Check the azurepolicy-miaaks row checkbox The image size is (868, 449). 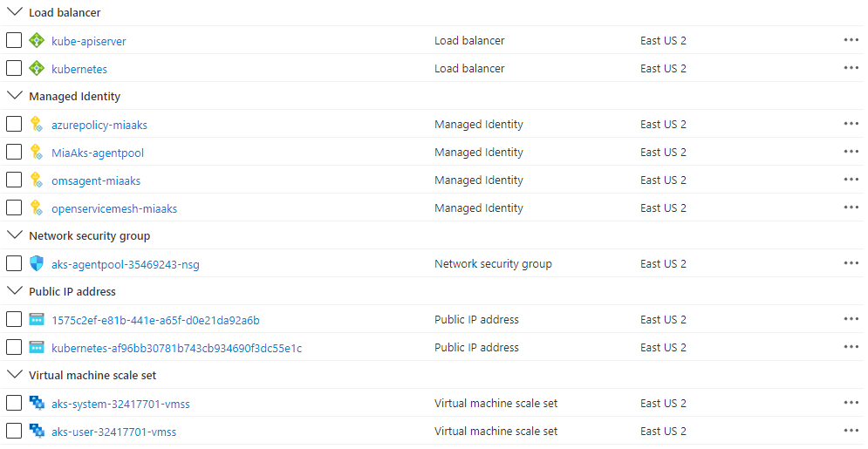click(14, 125)
